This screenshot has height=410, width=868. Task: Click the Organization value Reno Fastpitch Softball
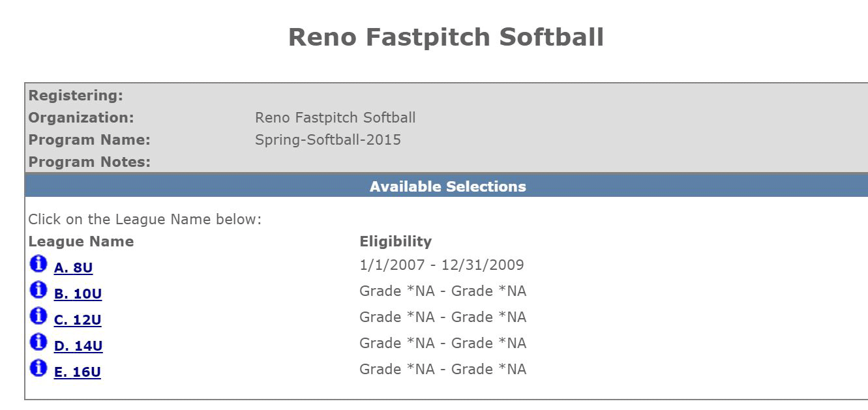[x=335, y=118]
